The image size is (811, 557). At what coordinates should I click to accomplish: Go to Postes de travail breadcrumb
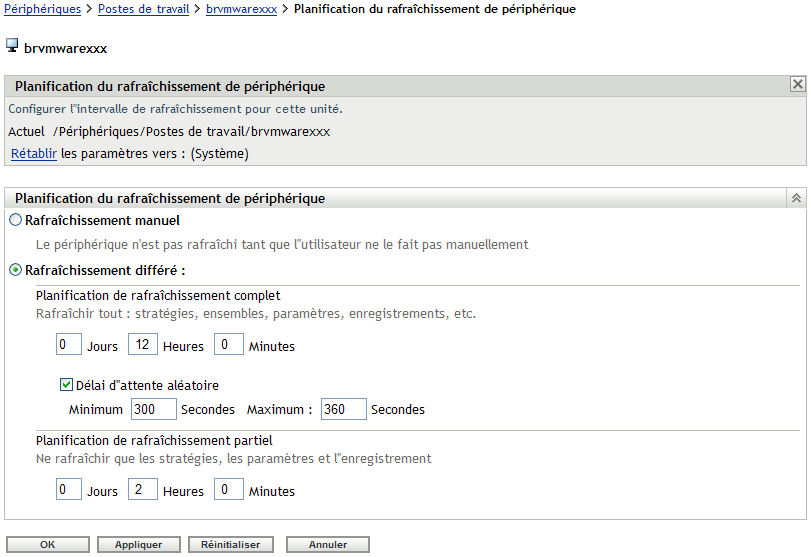(x=144, y=9)
